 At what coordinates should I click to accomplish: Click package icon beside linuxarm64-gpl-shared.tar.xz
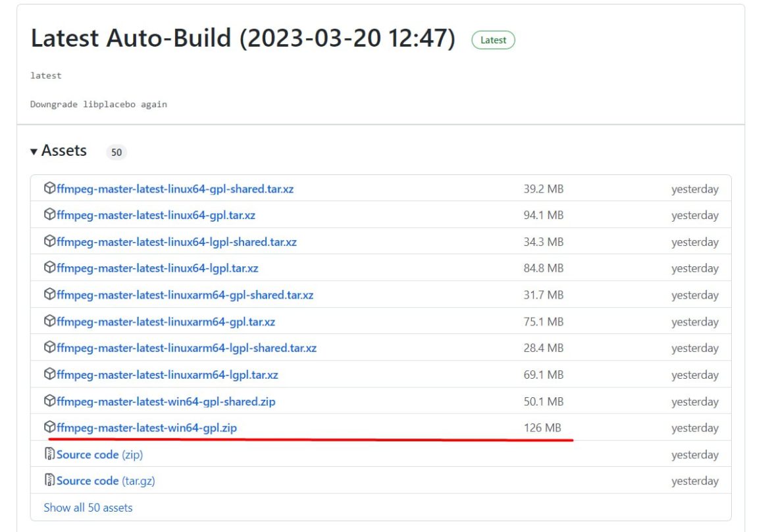(x=49, y=295)
